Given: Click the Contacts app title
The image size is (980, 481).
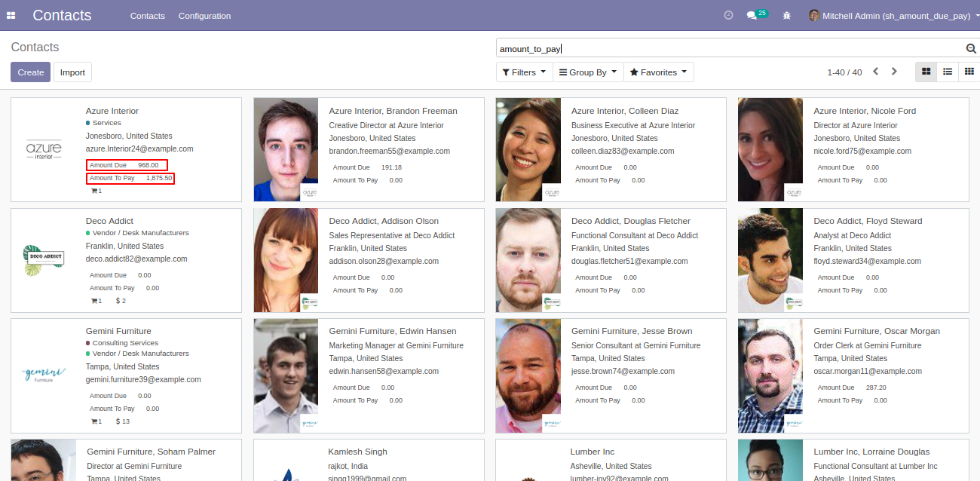Looking at the screenshot, I should (x=62, y=15).
